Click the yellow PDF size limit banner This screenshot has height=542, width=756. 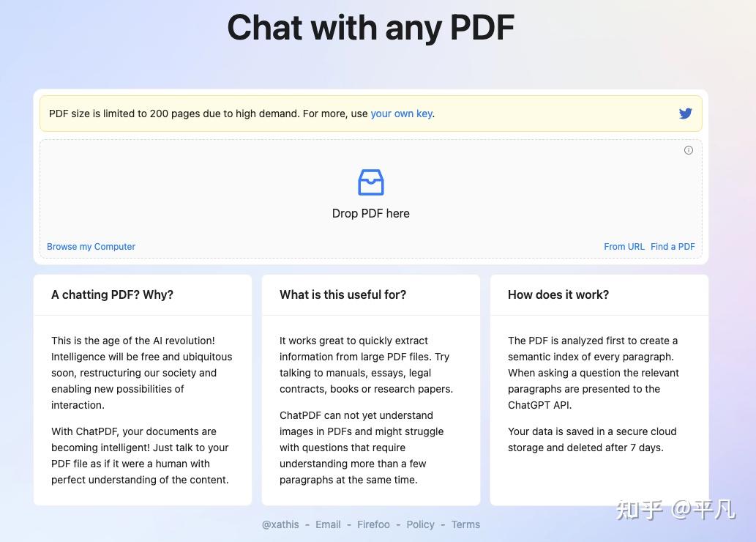point(371,114)
